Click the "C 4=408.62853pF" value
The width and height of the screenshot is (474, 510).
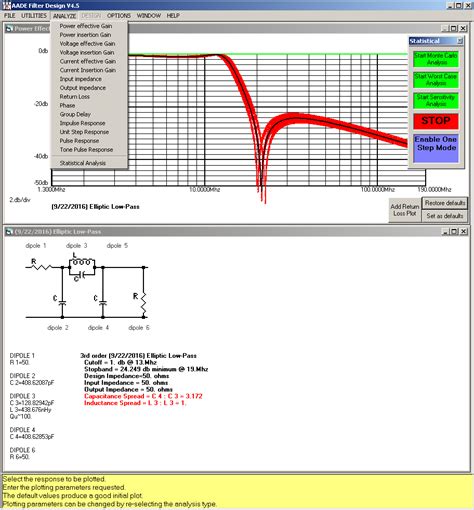pyautogui.click(x=32, y=437)
